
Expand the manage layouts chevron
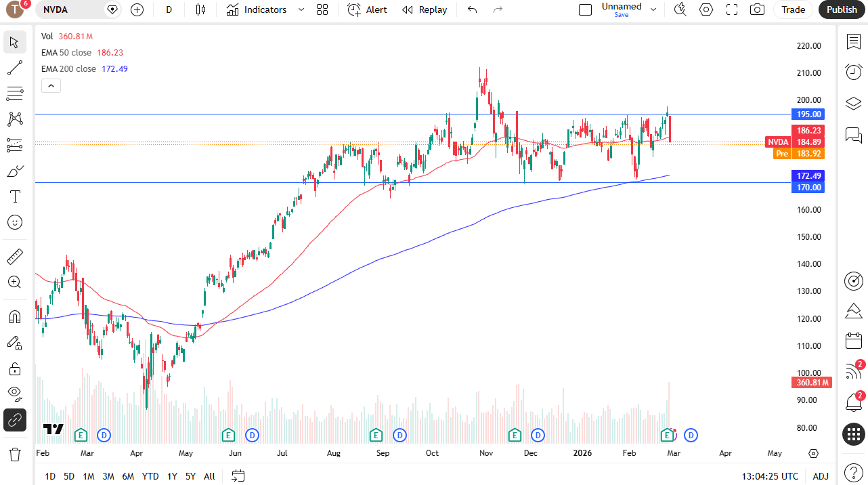coord(653,9)
